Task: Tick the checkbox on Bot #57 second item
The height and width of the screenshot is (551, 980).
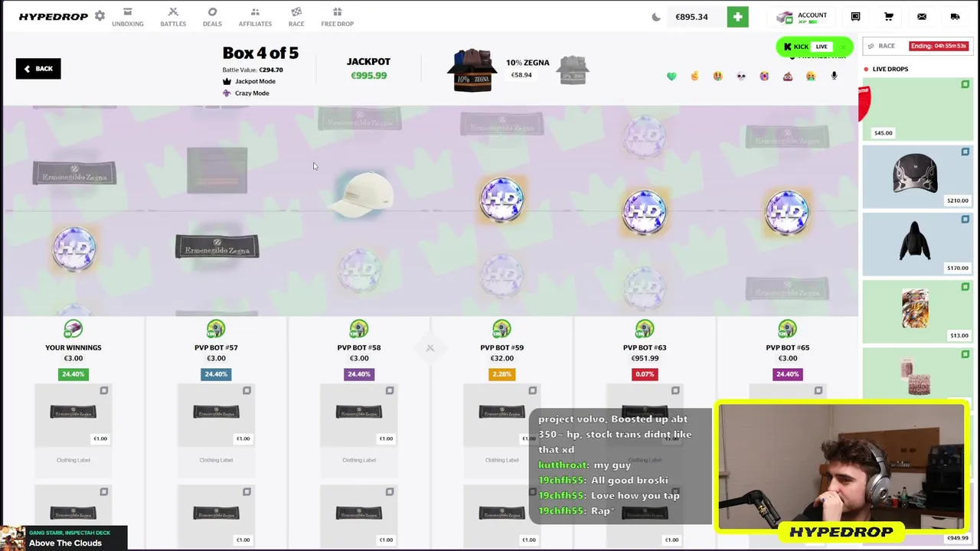Action: tap(247, 492)
